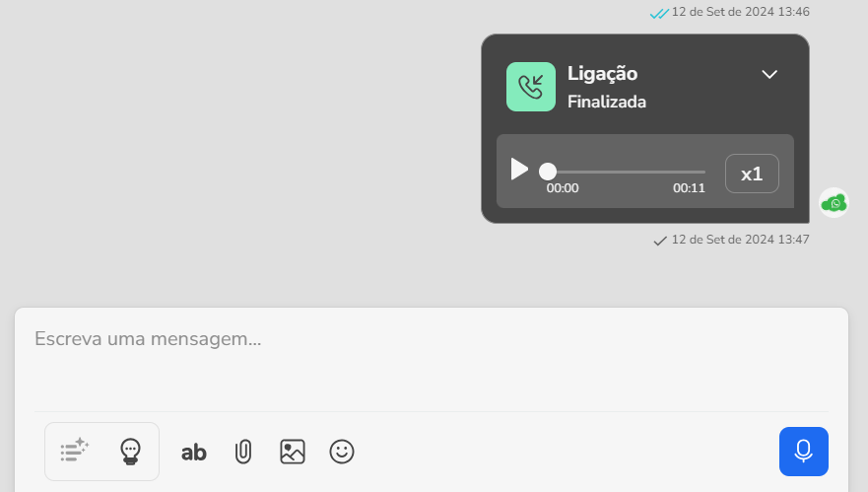Click the 00:11 audio duration label
The image size is (868, 492).
coord(689,188)
